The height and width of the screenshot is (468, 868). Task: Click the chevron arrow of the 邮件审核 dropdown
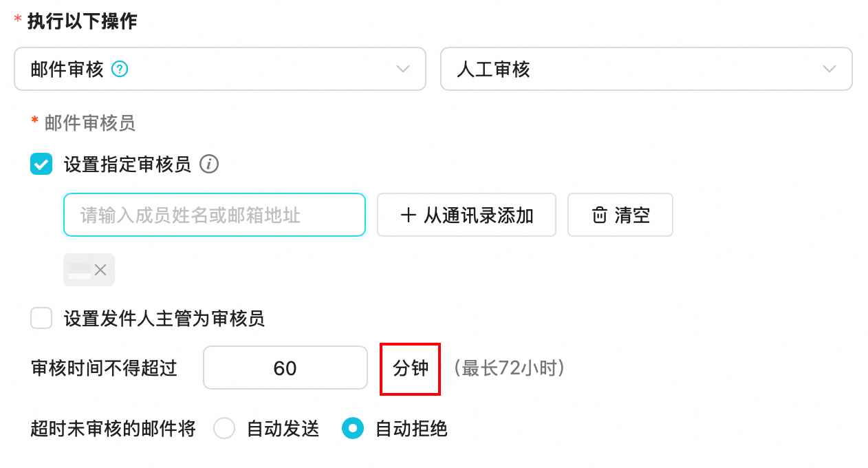pyautogui.click(x=403, y=69)
